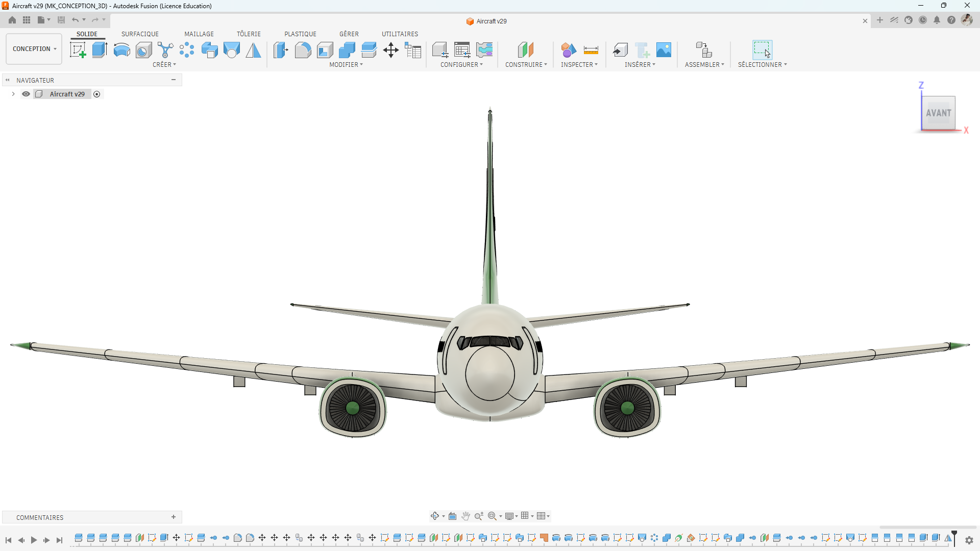Screen dimensions: 980x551
Task: Click the Home data panel icon
Action: (12, 20)
